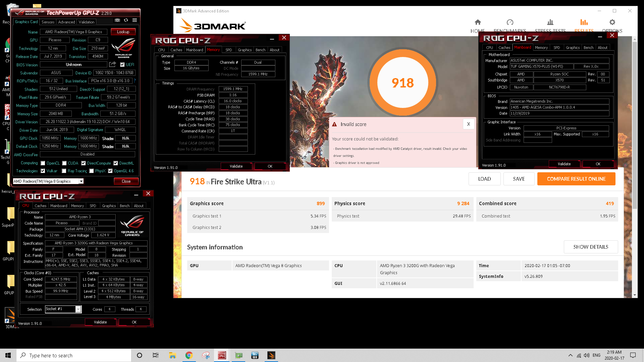Click GPU-Z screenshot camera icon
Screen dimensions: 644x362
click(x=117, y=20)
